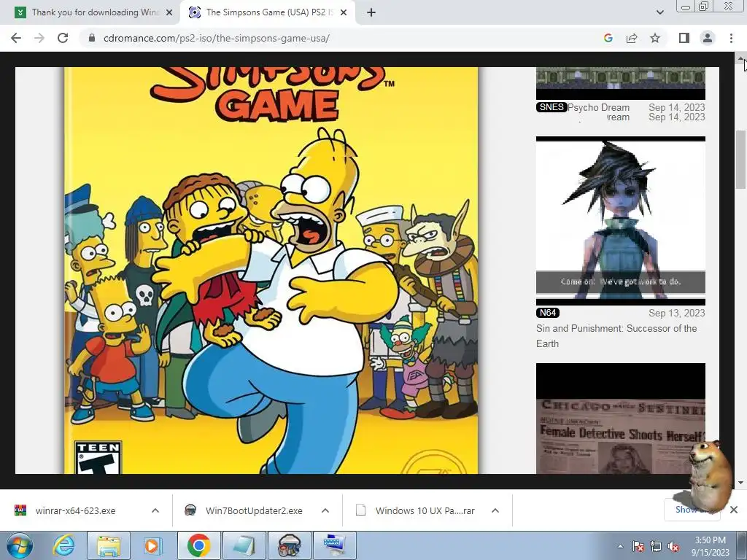Open Action Center flag icon in tray
This screenshot has height=560, width=747.
[638, 546]
